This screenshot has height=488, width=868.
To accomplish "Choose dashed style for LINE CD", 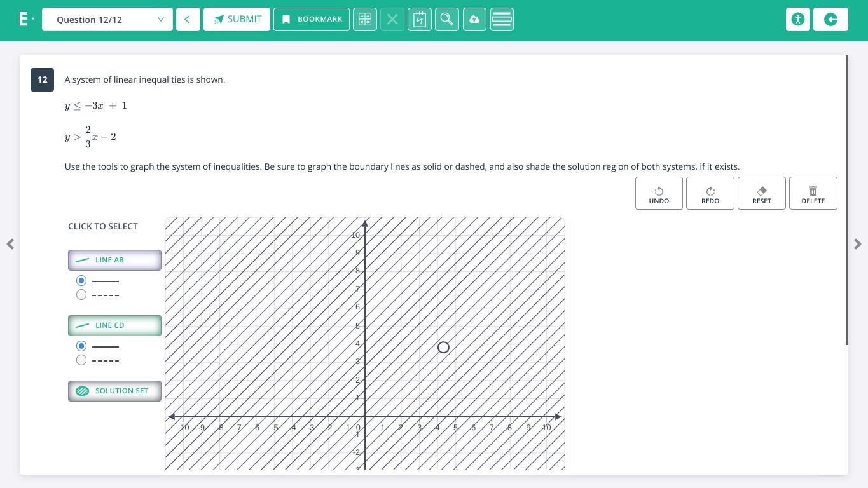I will [x=81, y=360].
